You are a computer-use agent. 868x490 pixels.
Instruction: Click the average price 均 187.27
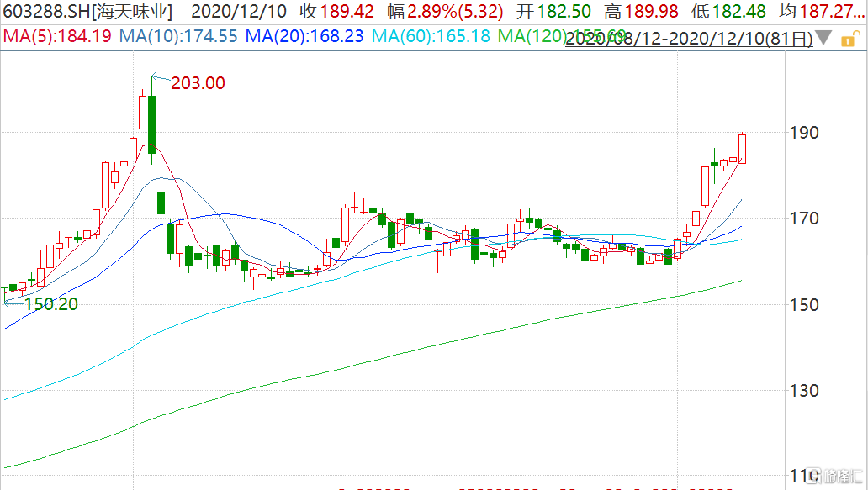tap(822, 11)
